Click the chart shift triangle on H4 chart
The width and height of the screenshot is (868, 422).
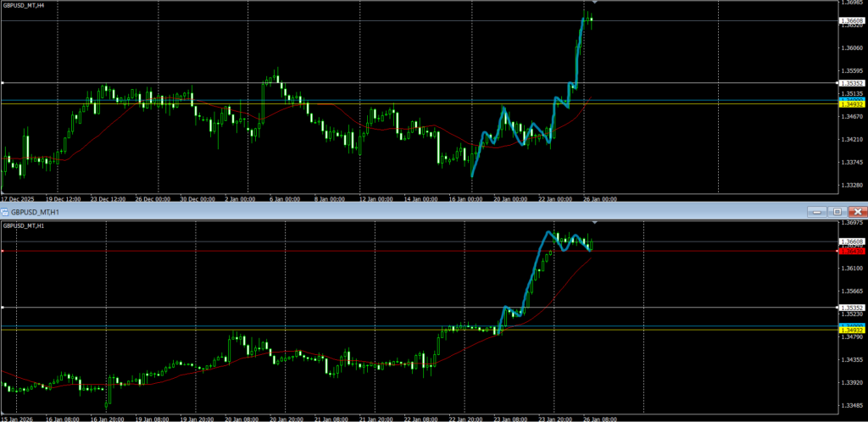tap(594, 4)
